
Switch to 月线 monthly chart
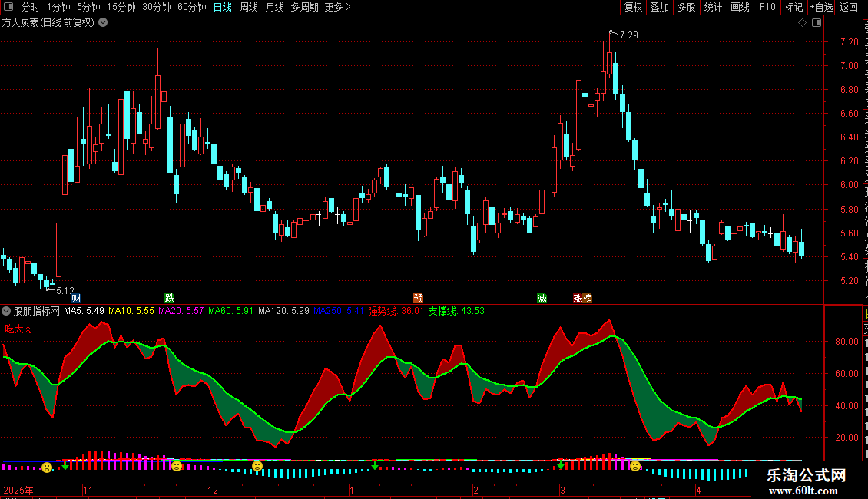tap(274, 7)
